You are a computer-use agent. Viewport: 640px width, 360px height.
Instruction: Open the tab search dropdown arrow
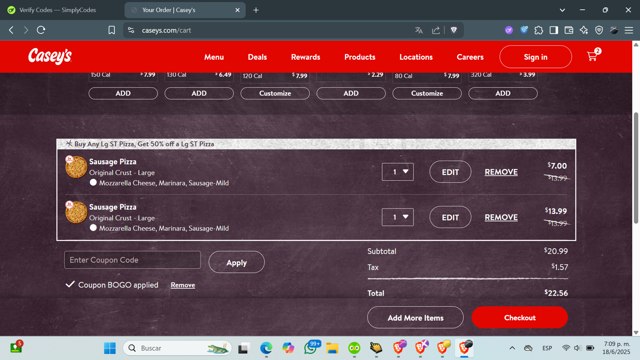562,10
